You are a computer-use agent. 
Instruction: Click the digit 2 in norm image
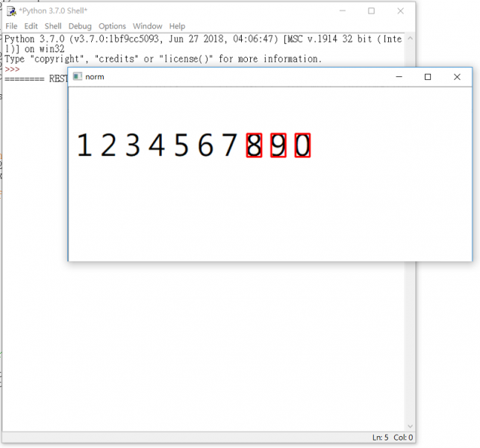pos(108,145)
